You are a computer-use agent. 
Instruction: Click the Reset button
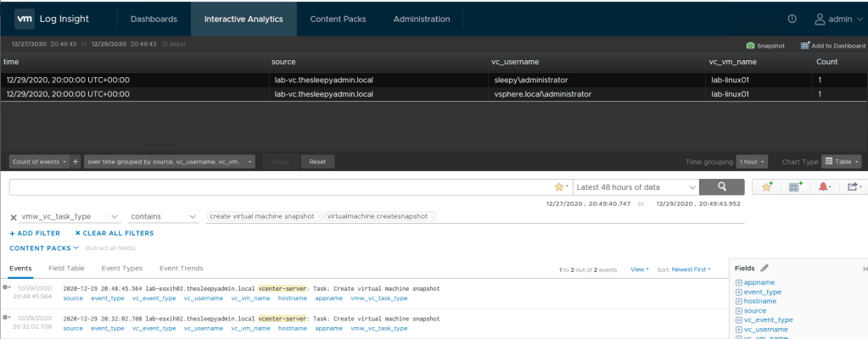click(317, 161)
